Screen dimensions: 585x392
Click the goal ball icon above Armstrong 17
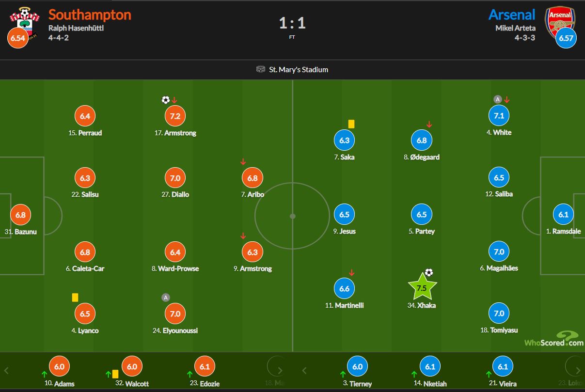pos(166,100)
